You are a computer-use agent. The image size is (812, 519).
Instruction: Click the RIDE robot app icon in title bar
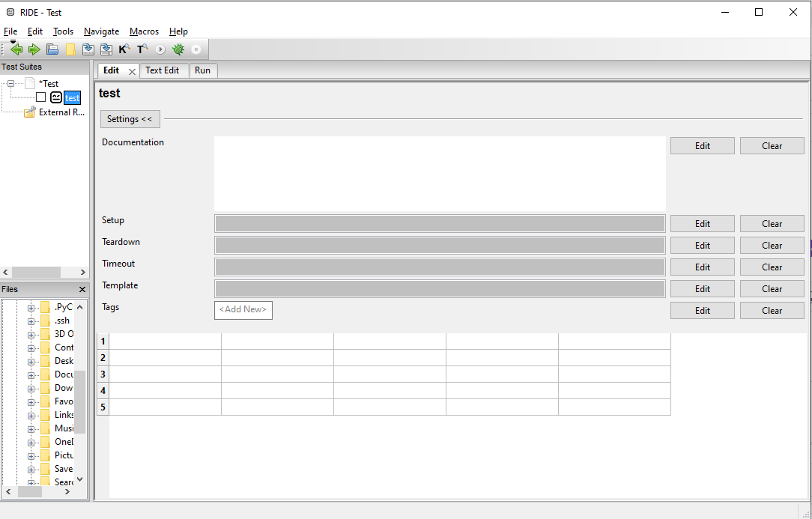point(10,13)
